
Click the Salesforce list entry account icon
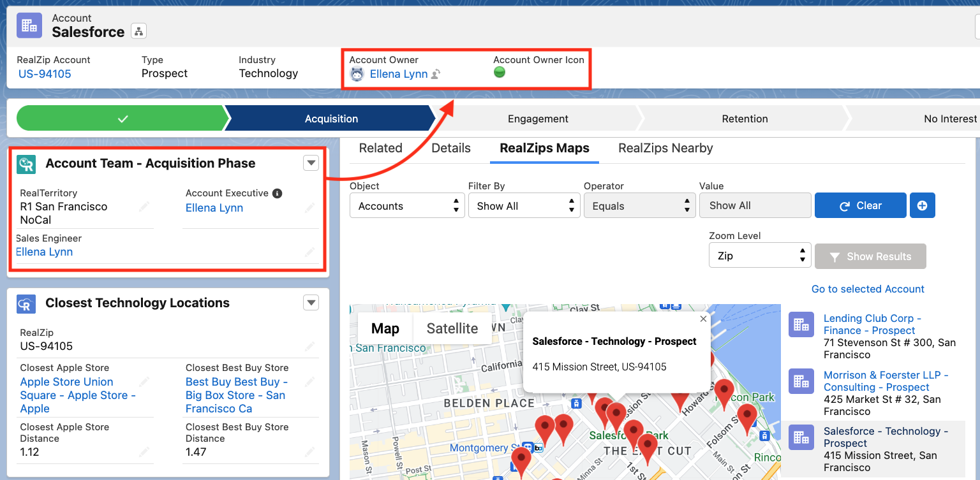coord(801,437)
